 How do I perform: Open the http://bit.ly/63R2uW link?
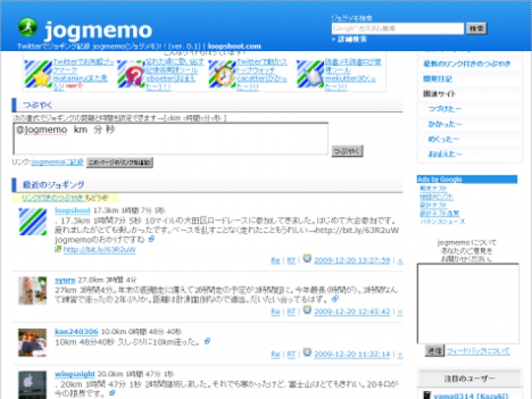[x=99, y=250]
